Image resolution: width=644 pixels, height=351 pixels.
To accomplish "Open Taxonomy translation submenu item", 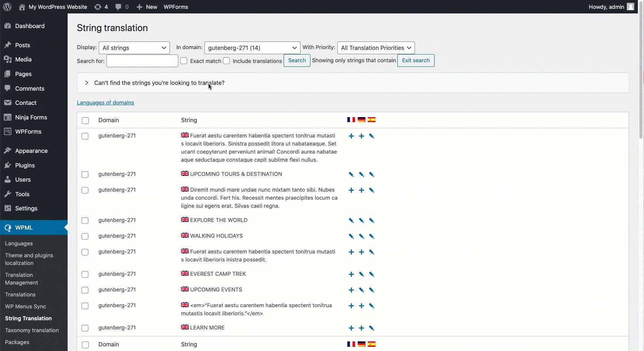I will (32, 330).
